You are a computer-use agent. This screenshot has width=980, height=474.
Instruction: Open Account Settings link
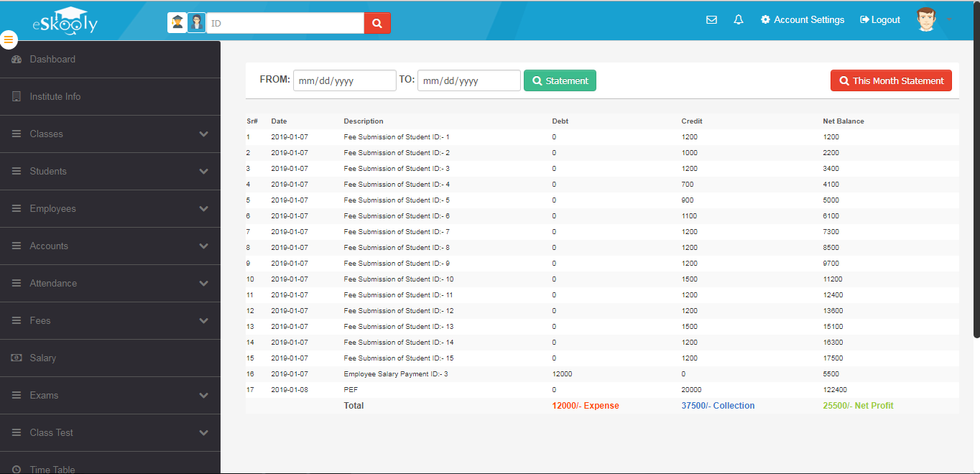(x=803, y=20)
